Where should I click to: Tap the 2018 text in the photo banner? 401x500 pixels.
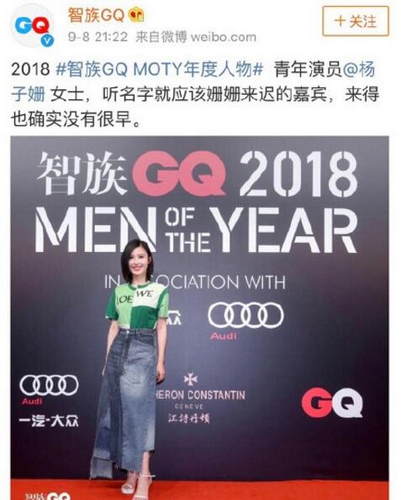[299, 175]
